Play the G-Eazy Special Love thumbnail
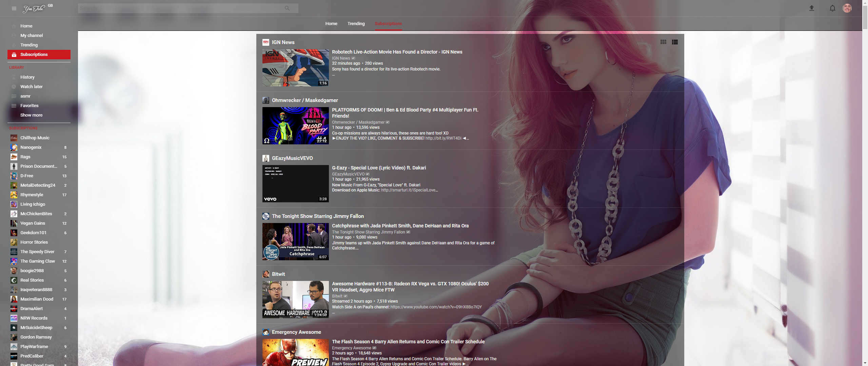This screenshot has width=868, height=366. (295, 184)
